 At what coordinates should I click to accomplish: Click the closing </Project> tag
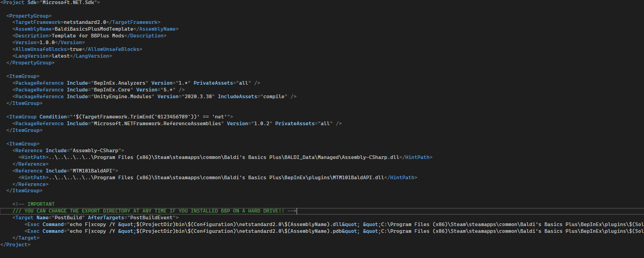click(x=15, y=244)
